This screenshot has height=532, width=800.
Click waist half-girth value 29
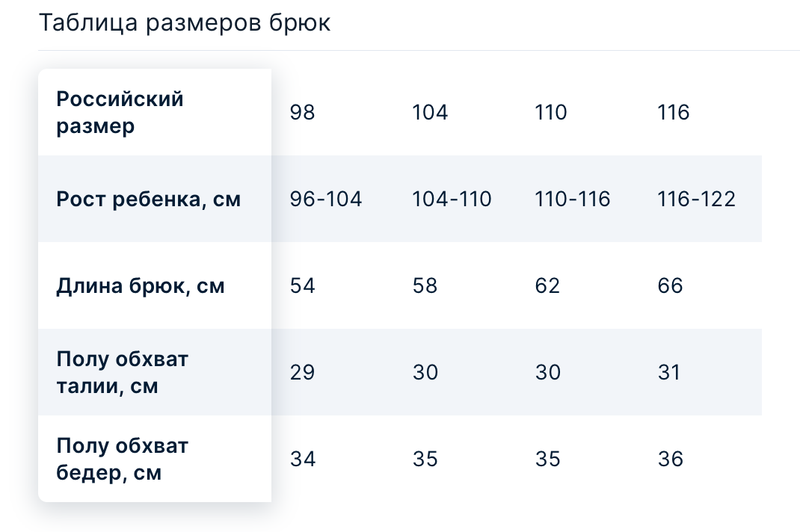click(x=303, y=372)
